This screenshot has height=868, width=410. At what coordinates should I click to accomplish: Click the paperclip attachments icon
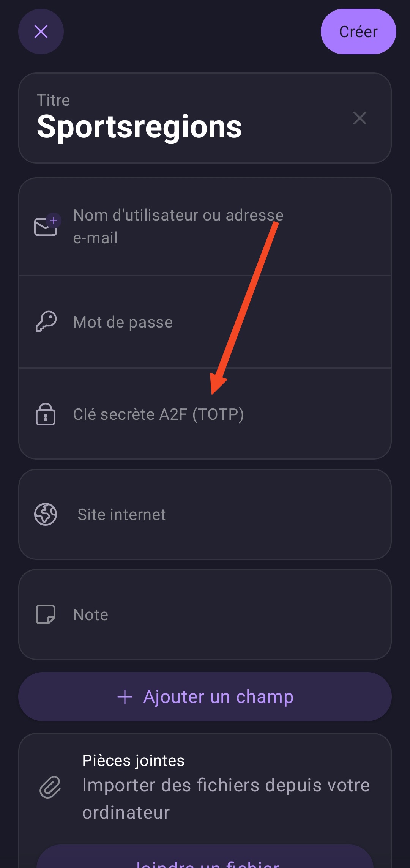pos(50,787)
